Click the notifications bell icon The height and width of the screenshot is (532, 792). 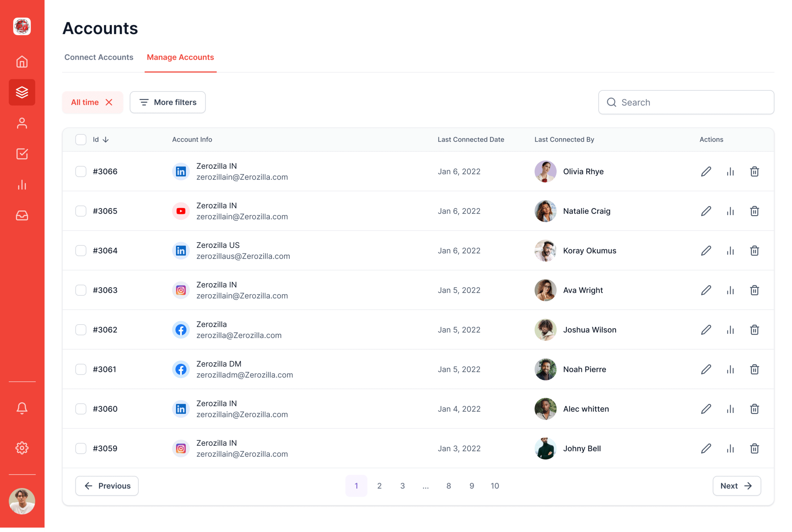tap(22, 408)
